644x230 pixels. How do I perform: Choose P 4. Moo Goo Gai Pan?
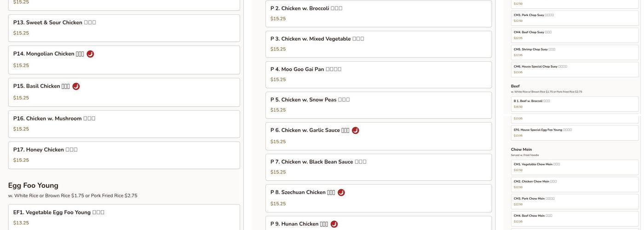378,75
